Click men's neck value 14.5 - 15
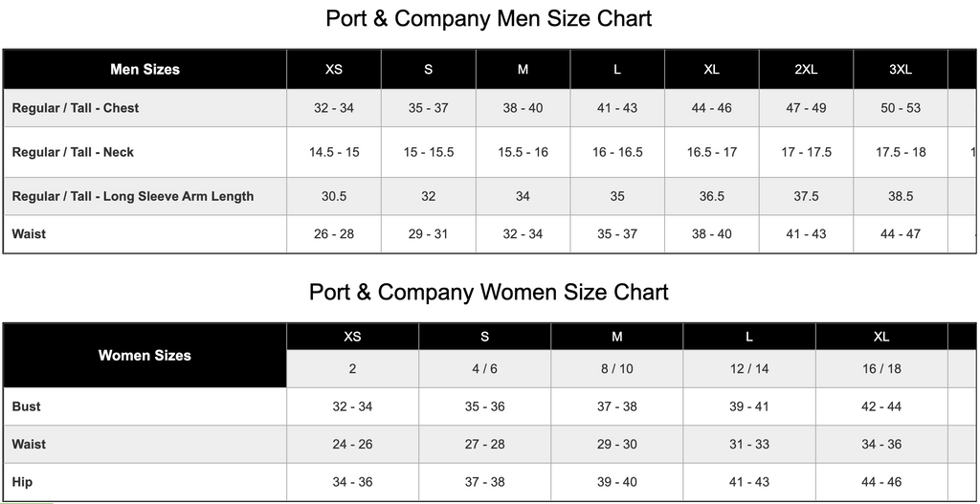Screen dimensions: 980x504 pos(334,152)
